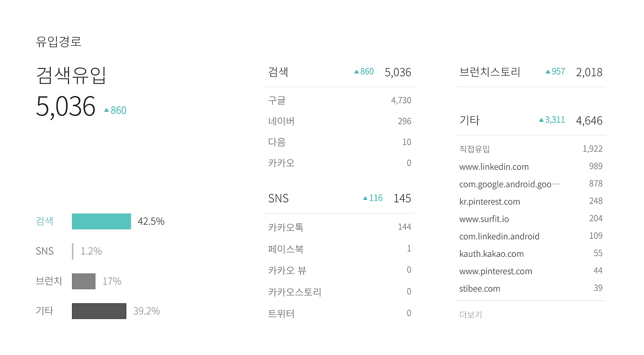Screen dimensions: 644x355
Task: Click the teal increase indicator next to 검색
Action: coord(363,72)
